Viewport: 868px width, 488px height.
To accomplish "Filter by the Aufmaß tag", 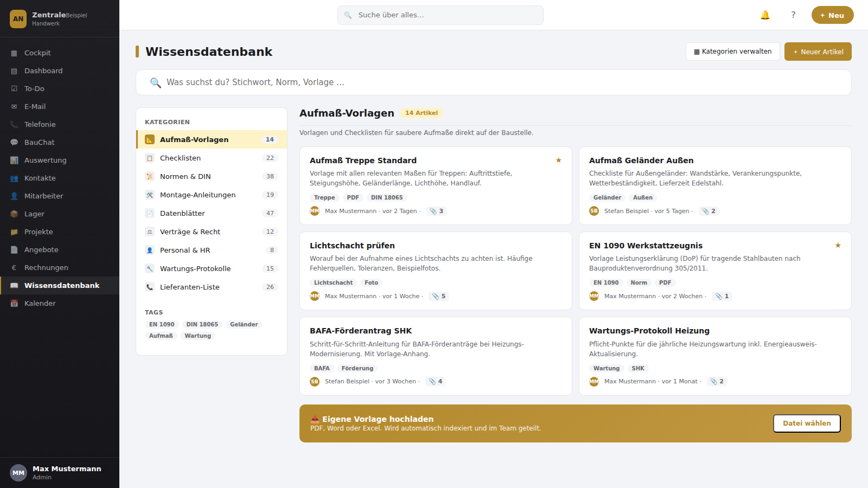I will pos(161,336).
